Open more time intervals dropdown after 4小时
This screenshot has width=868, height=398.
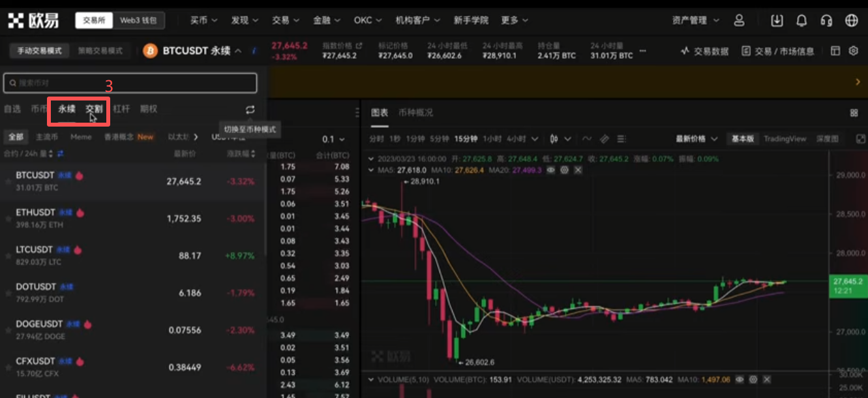pyautogui.click(x=535, y=139)
